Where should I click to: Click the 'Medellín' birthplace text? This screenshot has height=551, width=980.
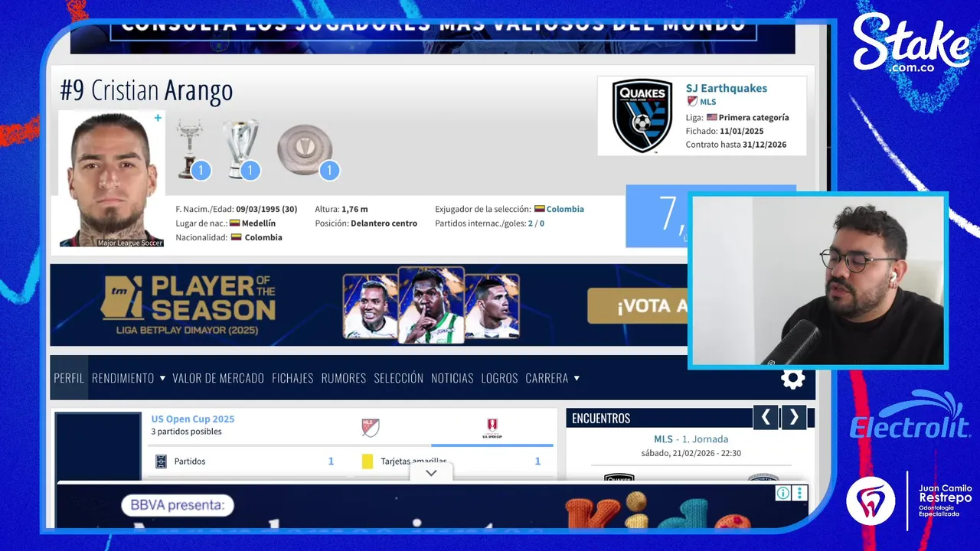tap(259, 223)
